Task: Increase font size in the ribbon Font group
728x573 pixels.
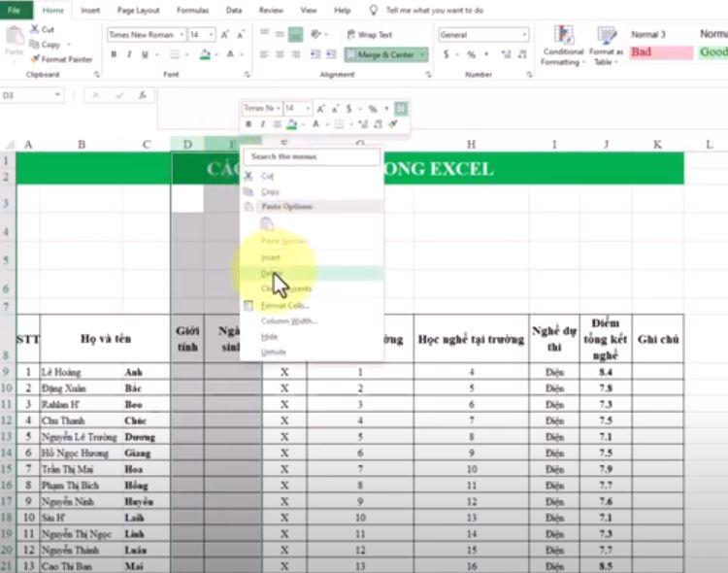Action: click(225, 35)
